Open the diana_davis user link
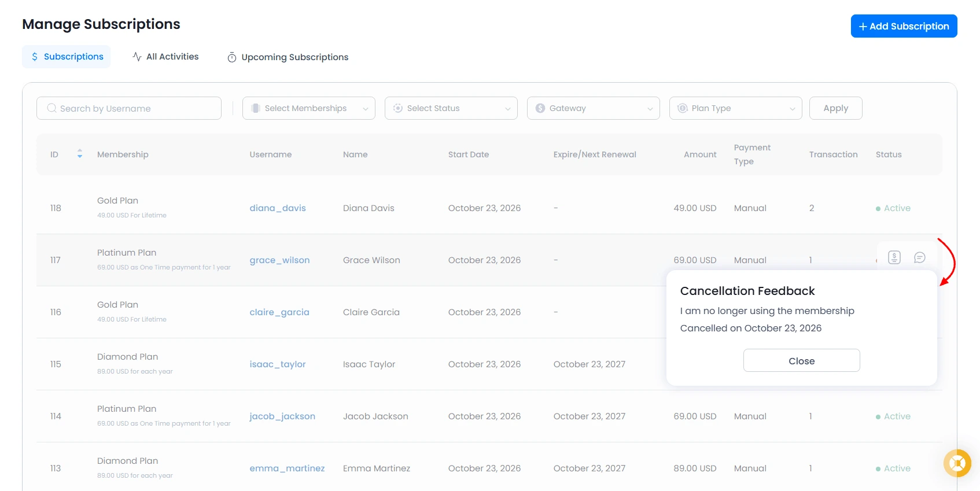The height and width of the screenshot is (491, 980). [278, 208]
